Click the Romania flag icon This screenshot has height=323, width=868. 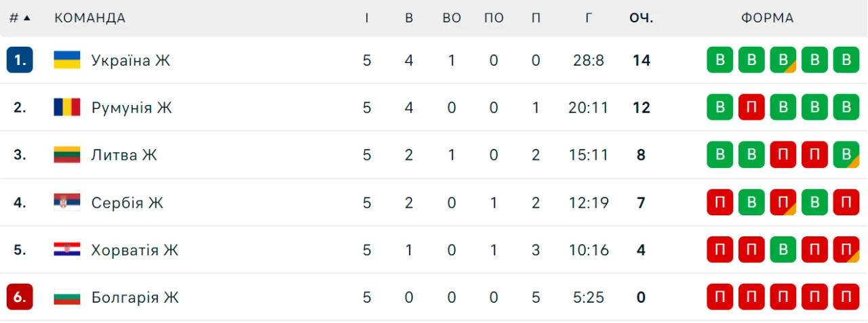67,108
